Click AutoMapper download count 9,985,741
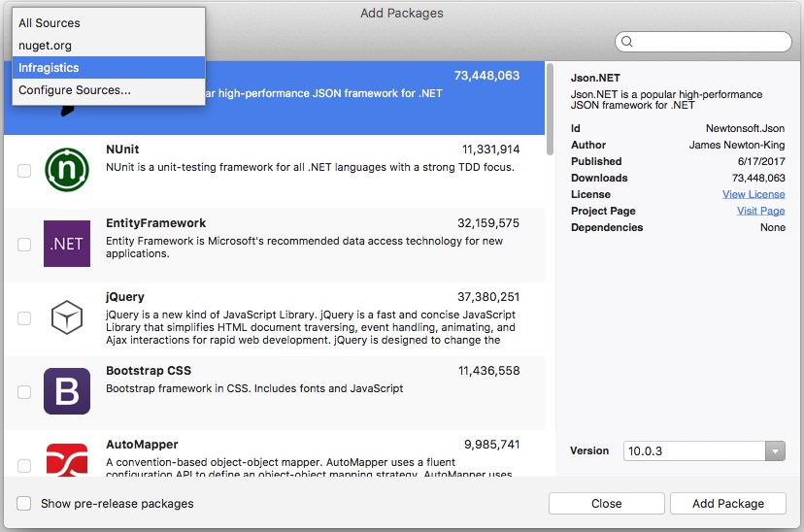The width and height of the screenshot is (804, 532). tap(491, 445)
